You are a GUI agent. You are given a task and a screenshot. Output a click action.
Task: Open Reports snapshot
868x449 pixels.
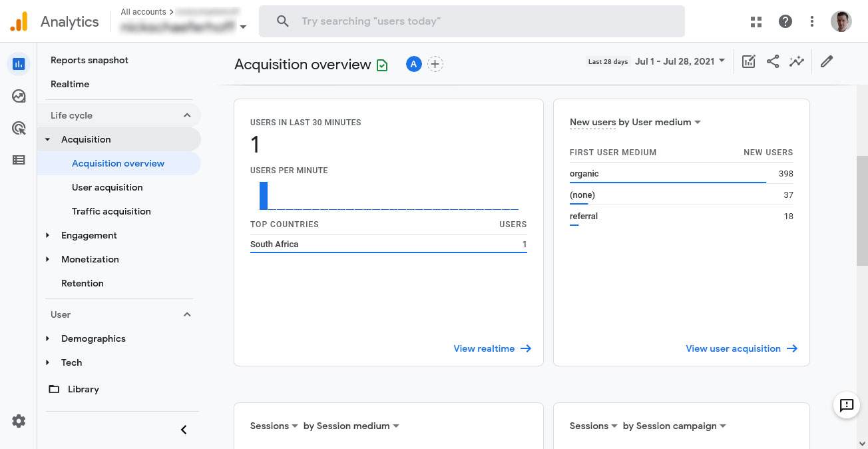(x=89, y=60)
